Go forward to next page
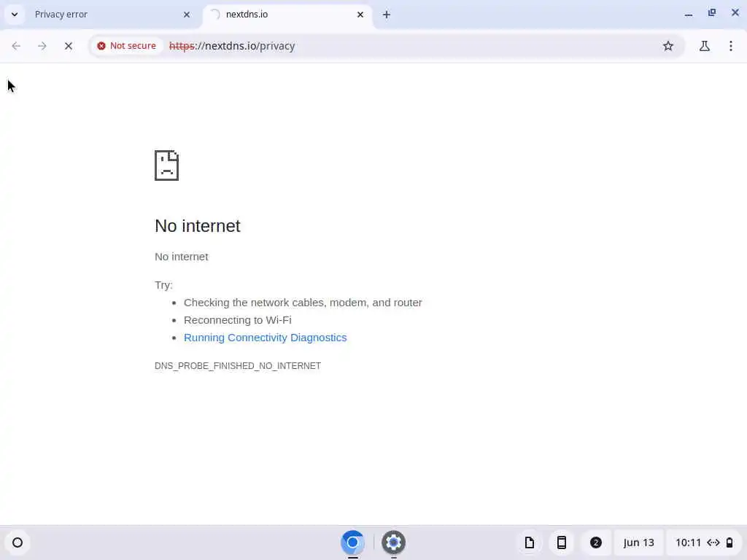The image size is (747, 560). click(x=42, y=46)
